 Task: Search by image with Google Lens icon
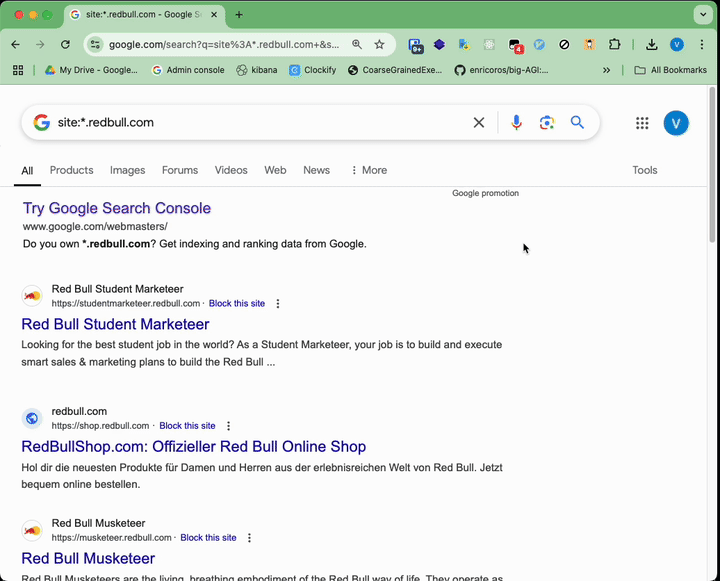547,123
